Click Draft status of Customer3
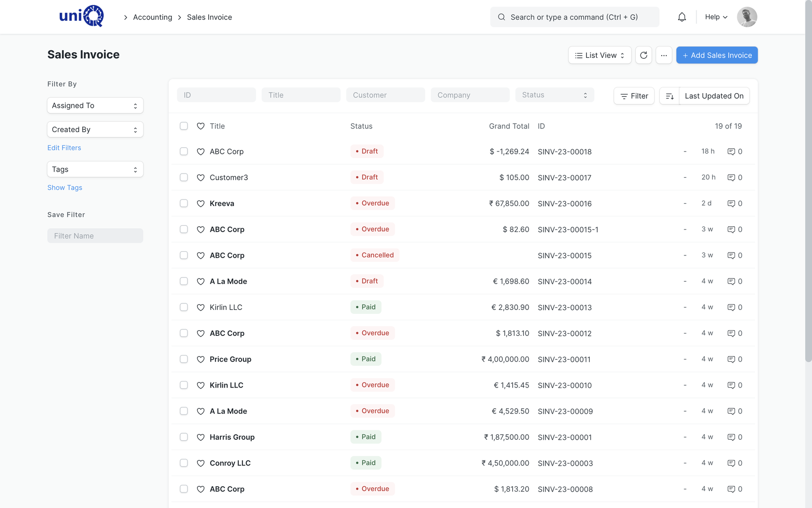Screen dimensions: 812x508 click(x=367, y=177)
